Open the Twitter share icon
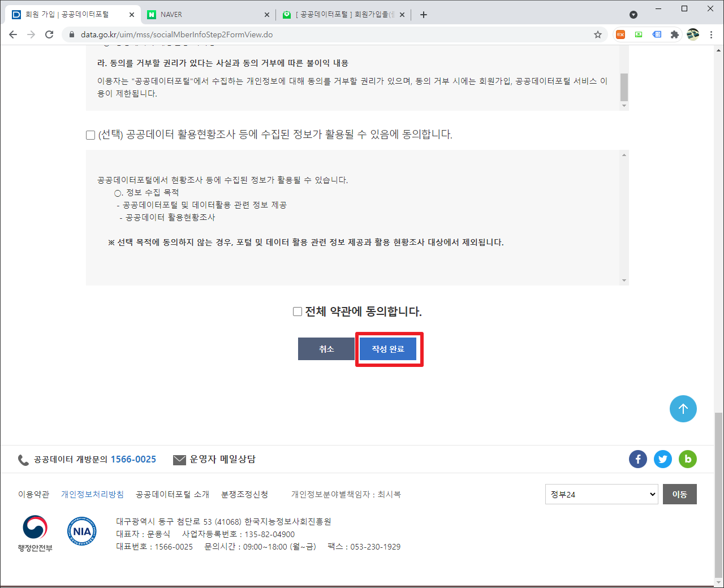724x588 pixels. pyautogui.click(x=663, y=459)
